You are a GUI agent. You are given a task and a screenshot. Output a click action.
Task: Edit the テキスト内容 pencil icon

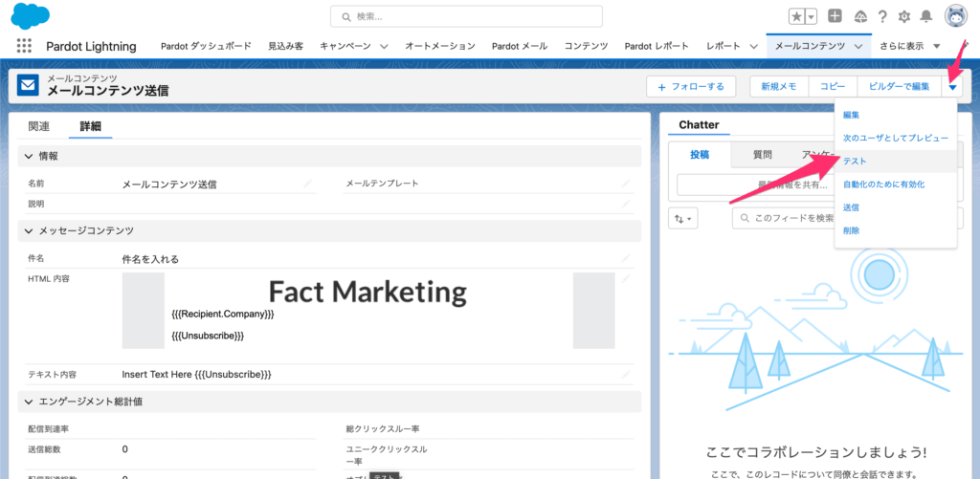(x=626, y=374)
